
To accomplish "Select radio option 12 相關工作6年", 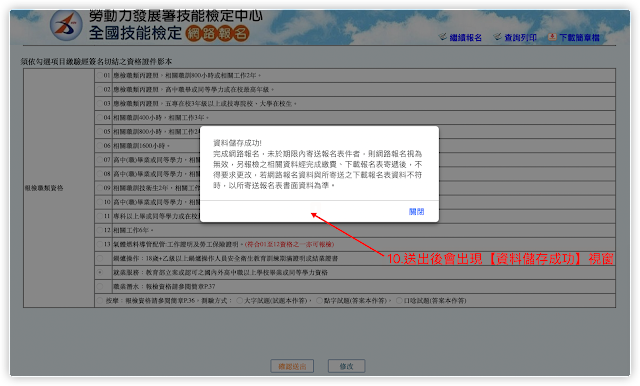I will click(x=100, y=230).
